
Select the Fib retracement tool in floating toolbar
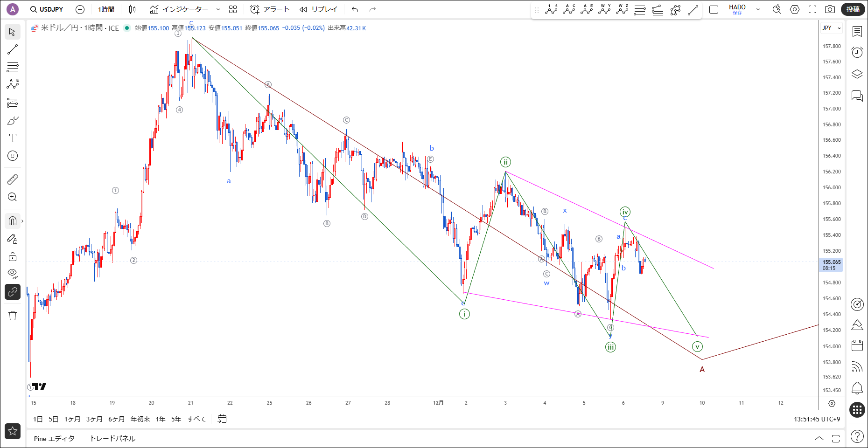coord(640,9)
